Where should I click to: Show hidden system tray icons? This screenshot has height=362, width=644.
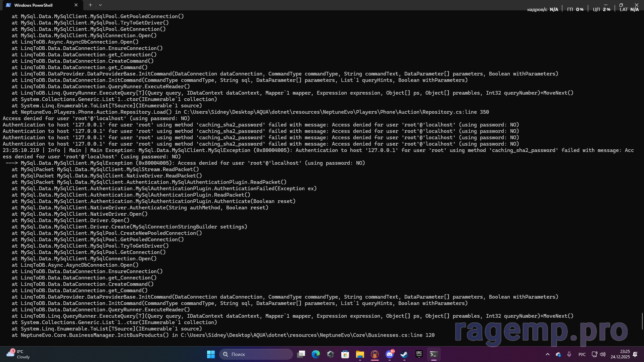point(547,354)
